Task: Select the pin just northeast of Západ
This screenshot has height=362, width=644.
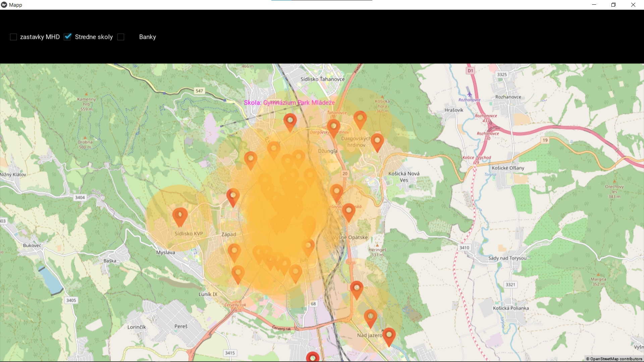Action: pyautogui.click(x=233, y=196)
